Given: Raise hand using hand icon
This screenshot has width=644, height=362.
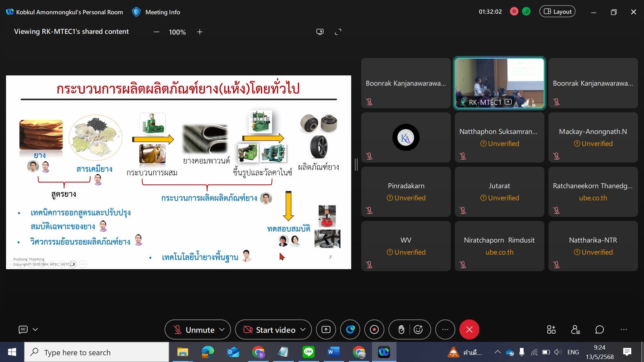Looking at the screenshot, I should pyautogui.click(x=401, y=330).
